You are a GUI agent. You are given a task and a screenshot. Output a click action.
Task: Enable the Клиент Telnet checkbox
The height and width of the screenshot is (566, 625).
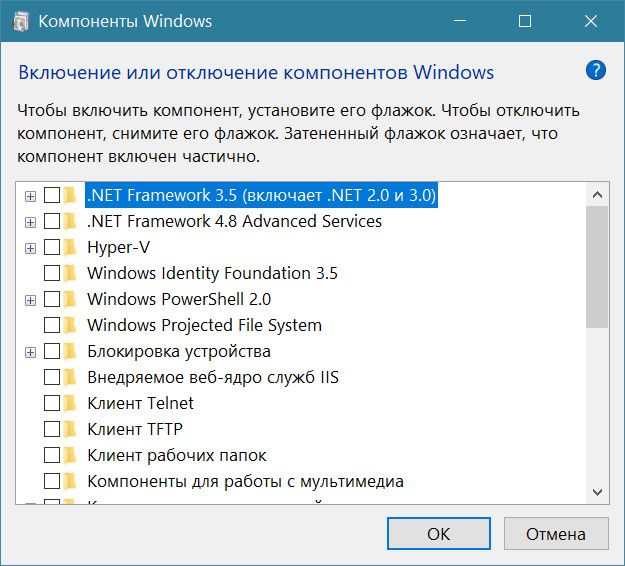pyautogui.click(x=52, y=403)
